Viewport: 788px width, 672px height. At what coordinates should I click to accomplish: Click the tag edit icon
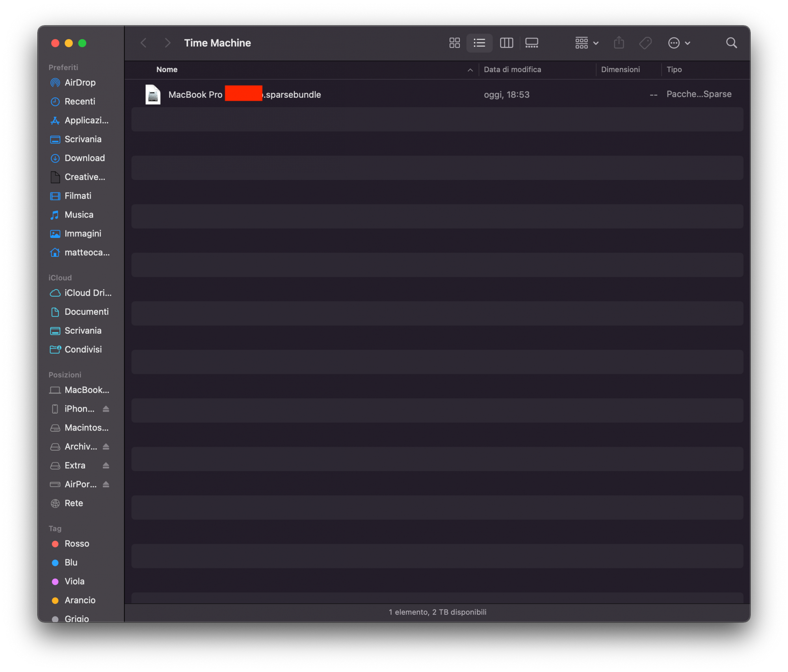tap(645, 43)
